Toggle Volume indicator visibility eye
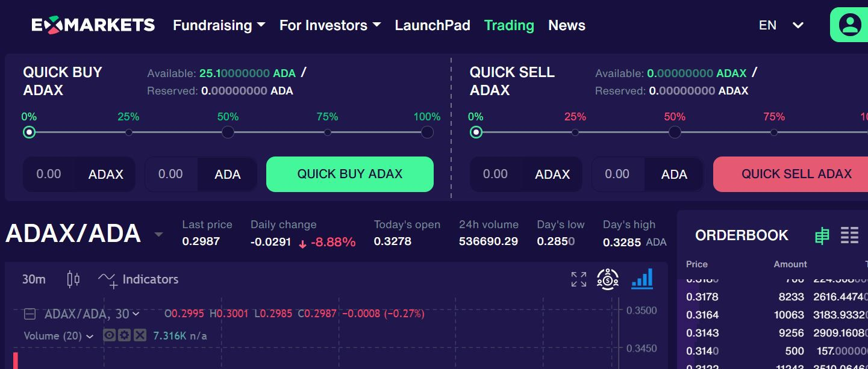Image resolution: width=868 pixels, height=369 pixels. coord(110,335)
